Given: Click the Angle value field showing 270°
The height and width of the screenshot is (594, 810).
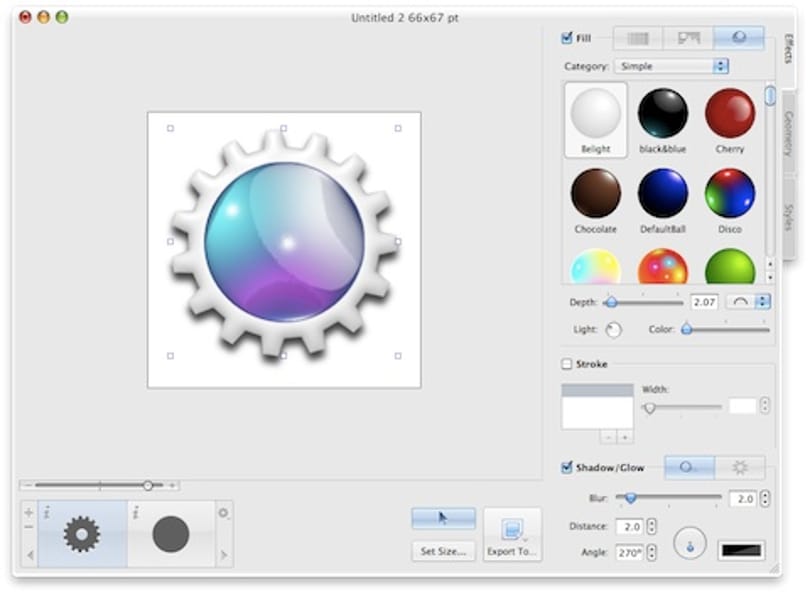Looking at the screenshot, I should click(x=629, y=552).
